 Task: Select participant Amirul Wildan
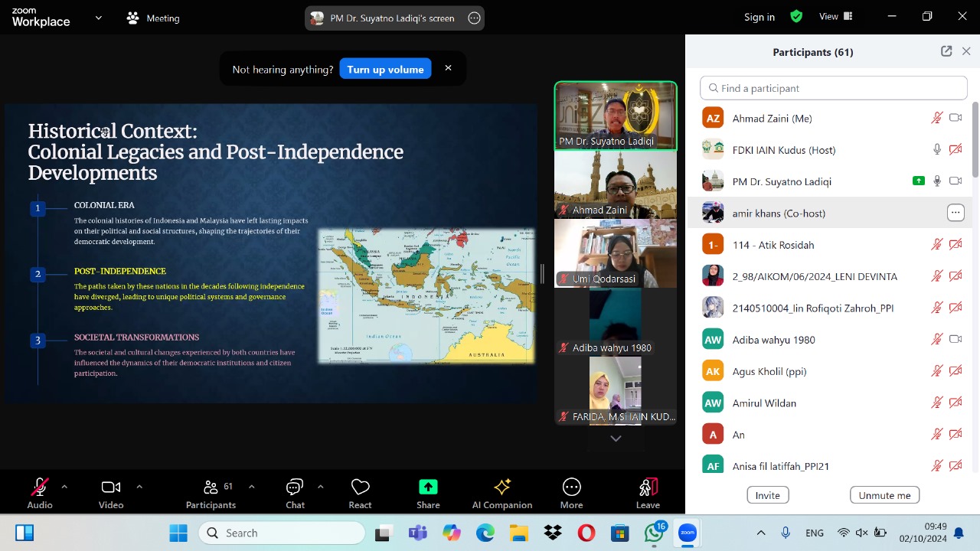click(829, 403)
